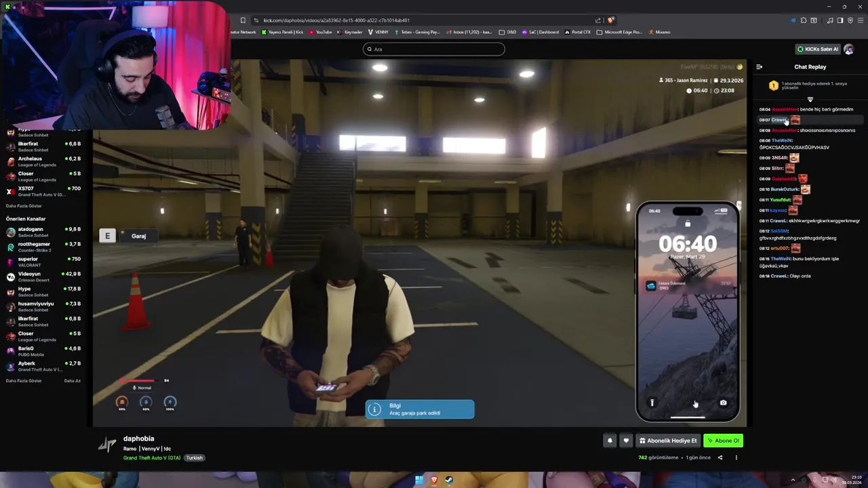Click the phone camera icon in video

(x=723, y=403)
